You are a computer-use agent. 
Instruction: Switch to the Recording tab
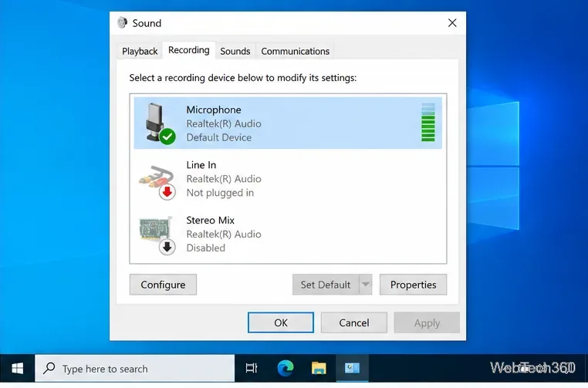click(188, 50)
